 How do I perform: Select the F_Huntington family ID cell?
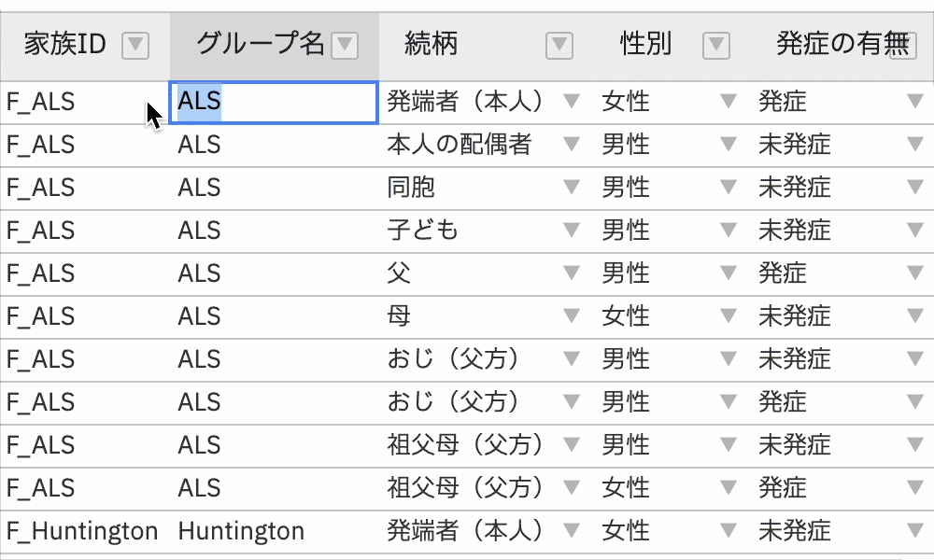pyautogui.click(x=82, y=531)
